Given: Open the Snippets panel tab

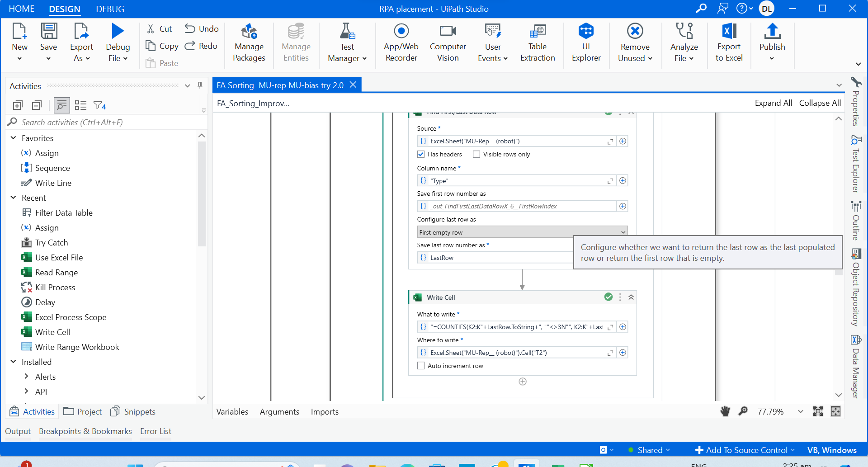Looking at the screenshot, I should (x=133, y=411).
